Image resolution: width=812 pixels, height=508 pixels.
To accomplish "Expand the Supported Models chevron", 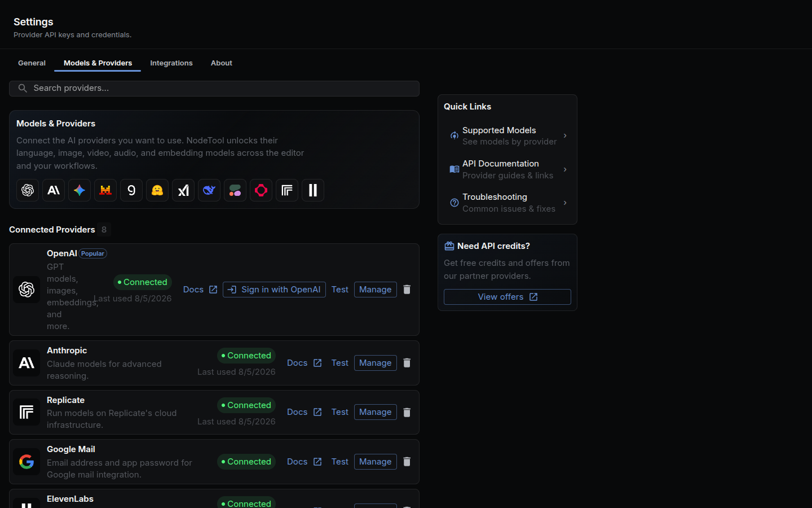I will 565,135.
